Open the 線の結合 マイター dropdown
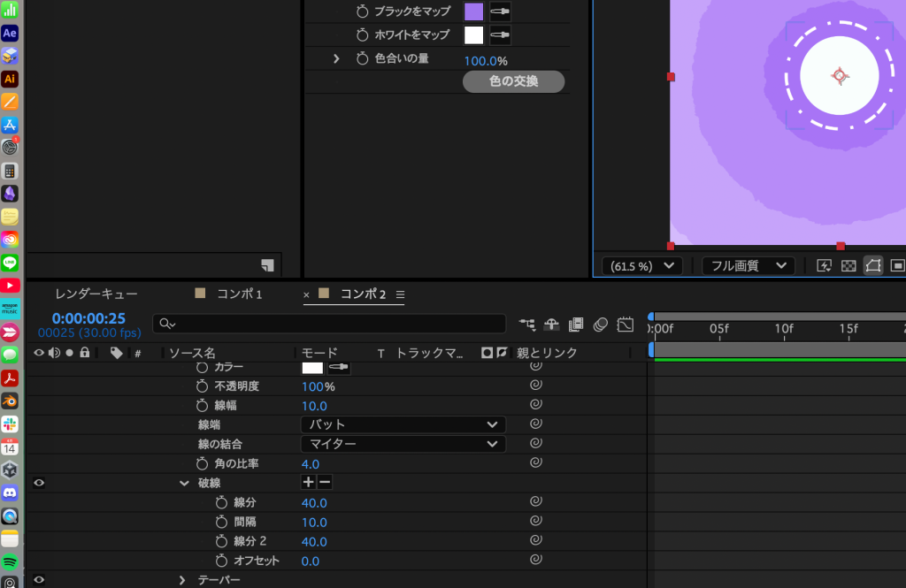The image size is (906, 588). pyautogui.click(x=403, y=444)
